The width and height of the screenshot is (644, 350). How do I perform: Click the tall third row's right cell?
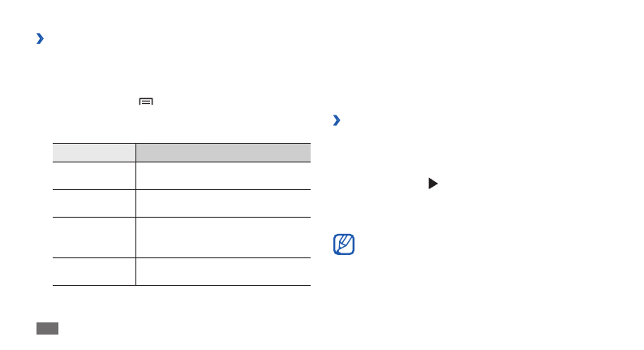223,237
